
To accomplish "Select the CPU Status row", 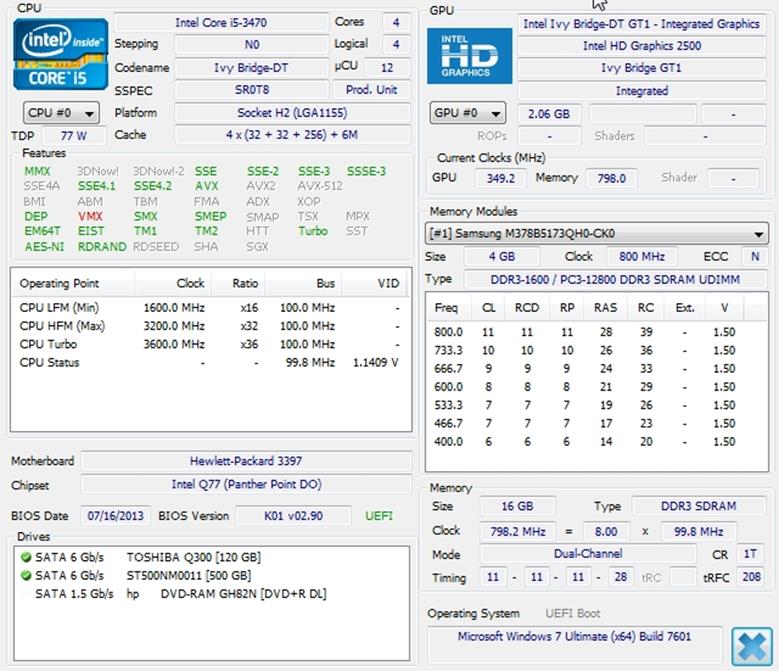I will click(211, 363).
